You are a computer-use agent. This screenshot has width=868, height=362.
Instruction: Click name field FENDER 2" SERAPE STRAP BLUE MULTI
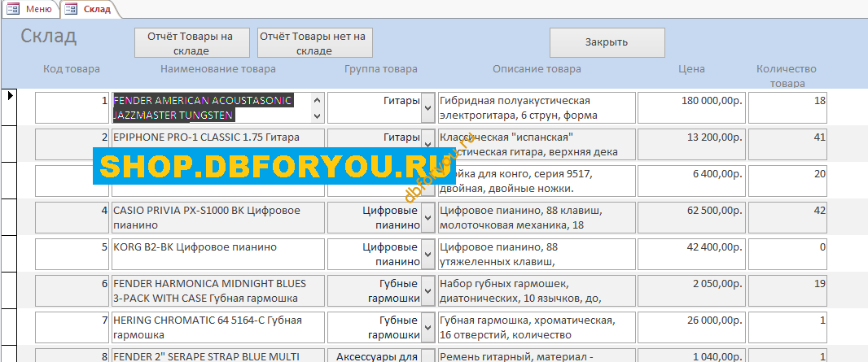pos(218,355)
